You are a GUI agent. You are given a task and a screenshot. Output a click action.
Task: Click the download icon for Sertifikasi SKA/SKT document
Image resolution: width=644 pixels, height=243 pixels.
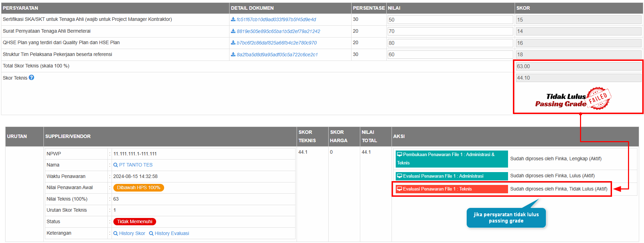pyautogui.click(x=233, y=19)
